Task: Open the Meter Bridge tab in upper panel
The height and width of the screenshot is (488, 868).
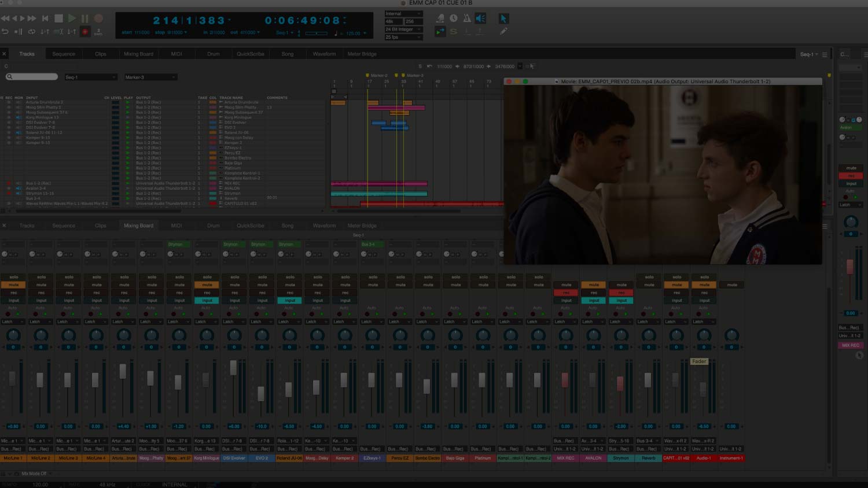Action: (x=362, y=54)
